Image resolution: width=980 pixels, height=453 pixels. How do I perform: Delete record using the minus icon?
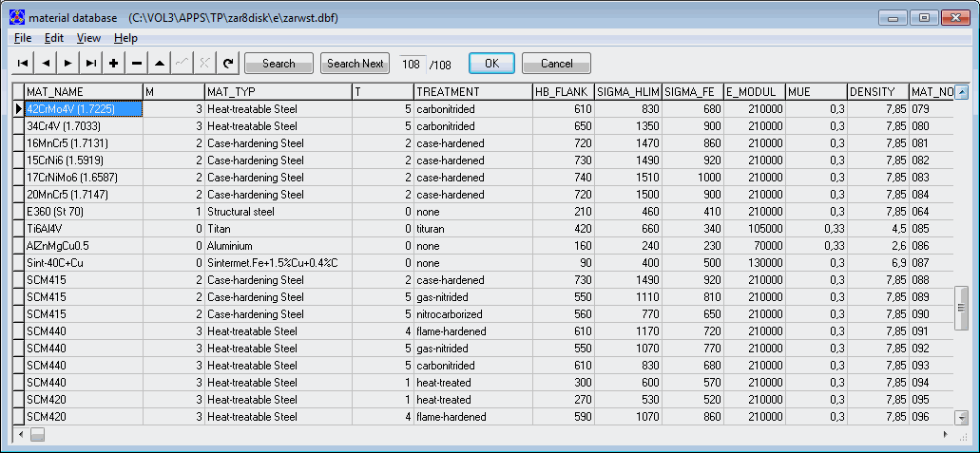(137, 64)
